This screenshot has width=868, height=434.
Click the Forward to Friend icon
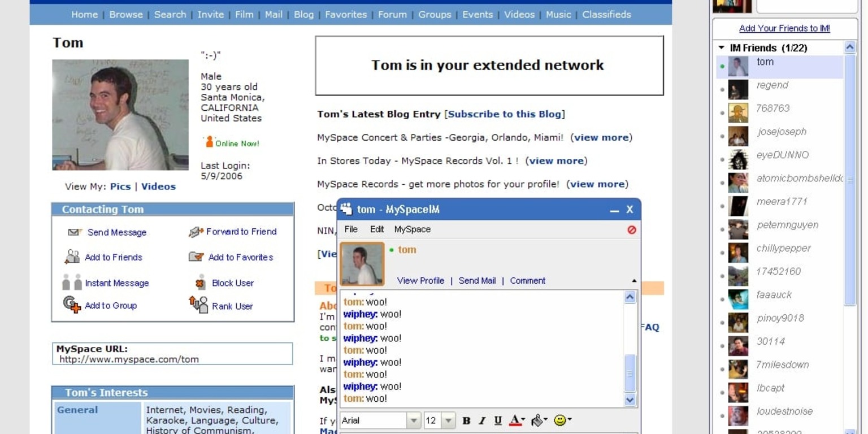tap(196, 232)
